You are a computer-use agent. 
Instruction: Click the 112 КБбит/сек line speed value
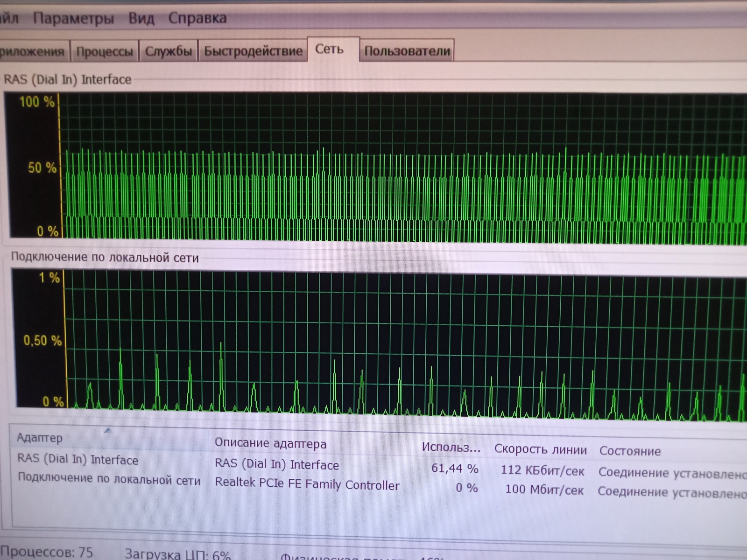542,470
